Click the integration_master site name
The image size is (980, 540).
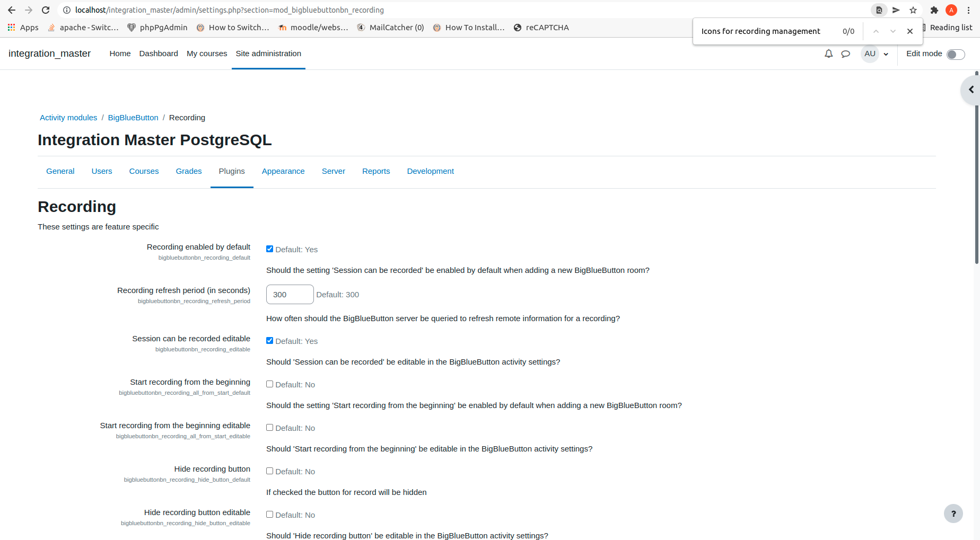click(x=50, y=54)
